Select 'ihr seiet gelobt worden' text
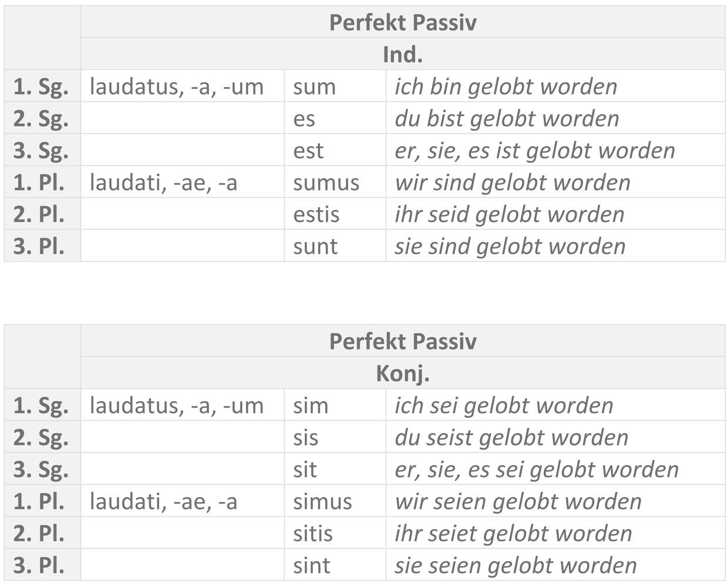The height and width of the screenshot is (583, 728). pyautogui.click(x=513, y=533)
